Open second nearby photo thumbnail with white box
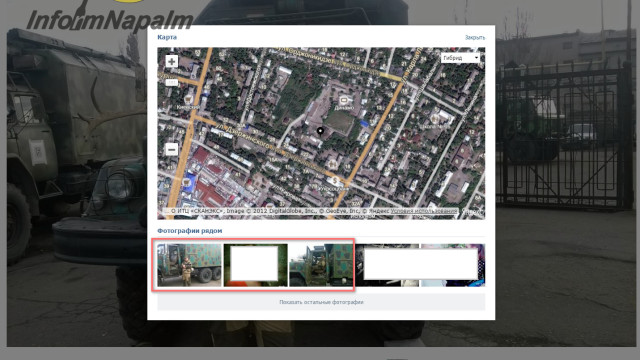The height and width of the screenshot is (360, 640). (256, 265)
